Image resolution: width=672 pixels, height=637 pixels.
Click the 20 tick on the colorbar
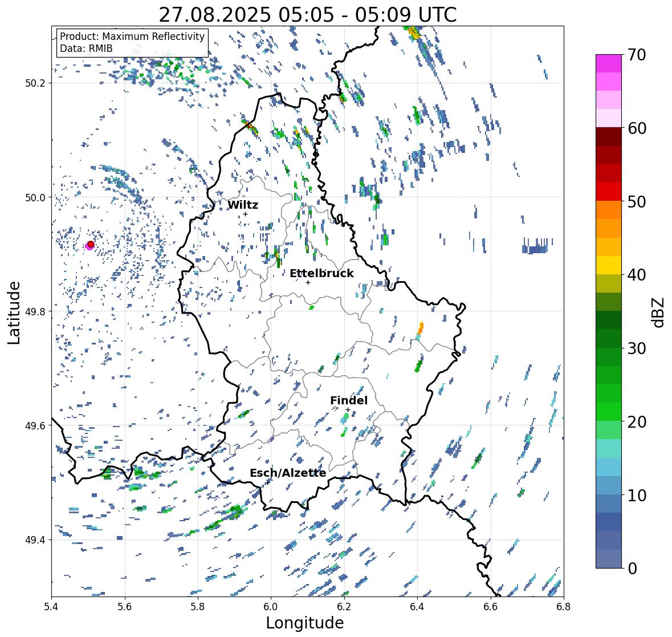637,422
